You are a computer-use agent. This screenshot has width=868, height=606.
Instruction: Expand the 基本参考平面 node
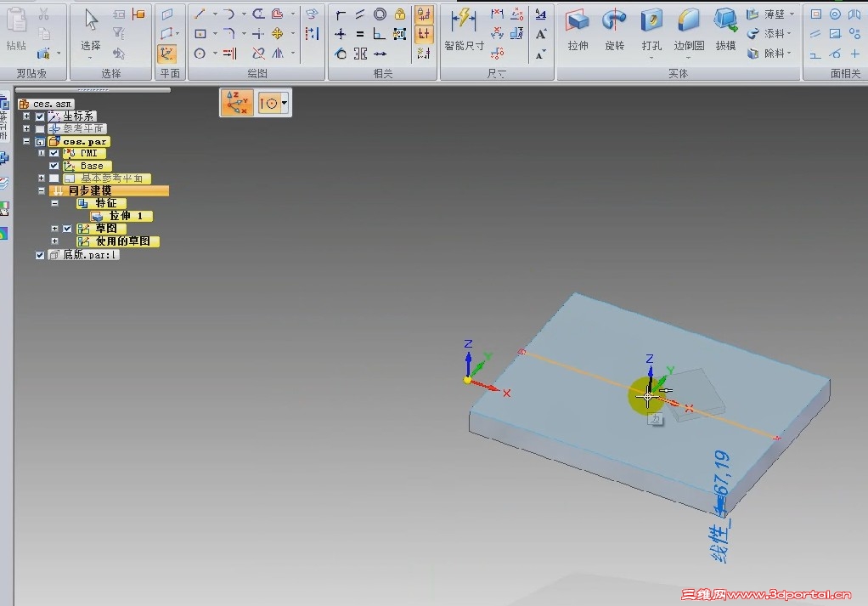[x=41, y=178]
